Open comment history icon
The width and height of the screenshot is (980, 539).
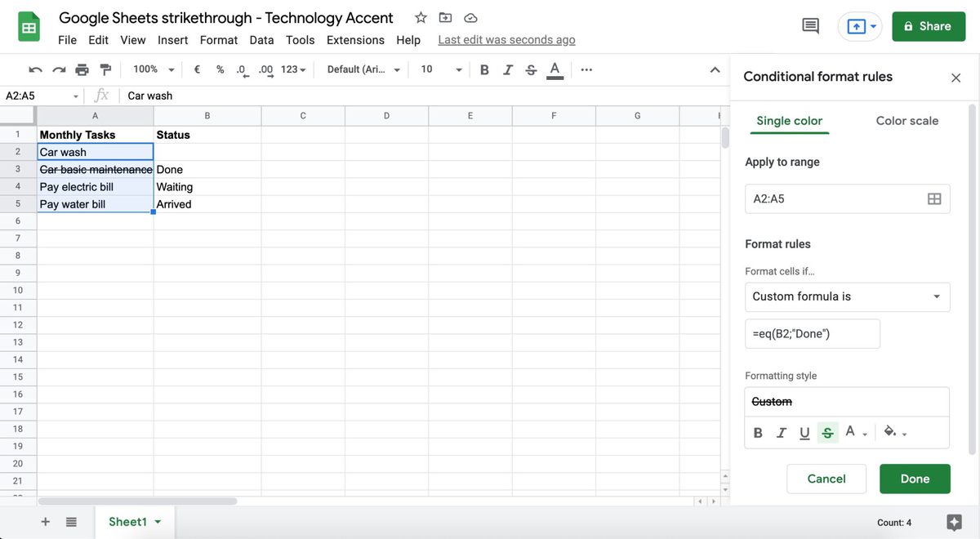[810, 26]
